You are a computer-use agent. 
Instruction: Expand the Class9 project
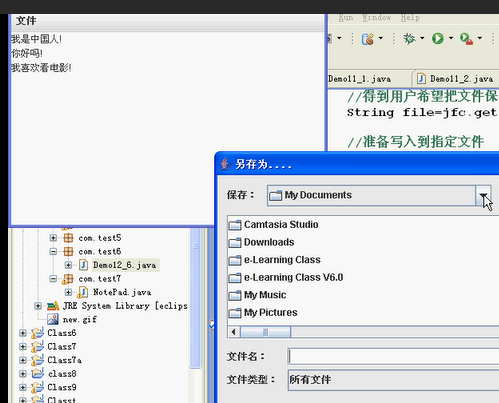23,388
